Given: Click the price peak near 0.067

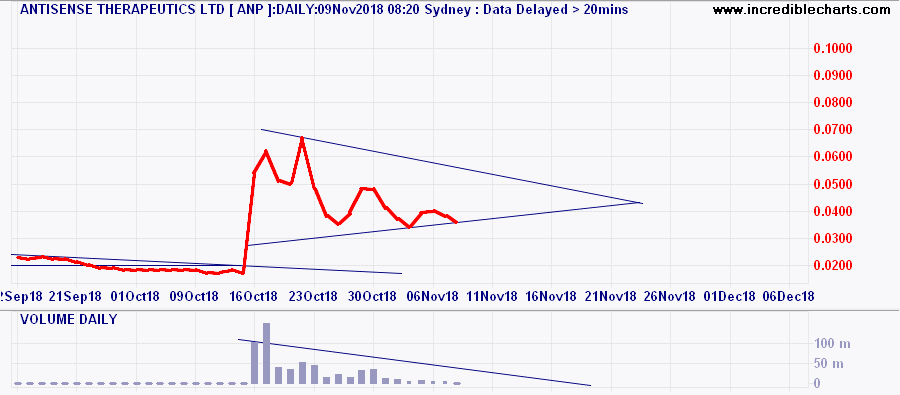Looking at the screenshot, I should click(302, 138).
